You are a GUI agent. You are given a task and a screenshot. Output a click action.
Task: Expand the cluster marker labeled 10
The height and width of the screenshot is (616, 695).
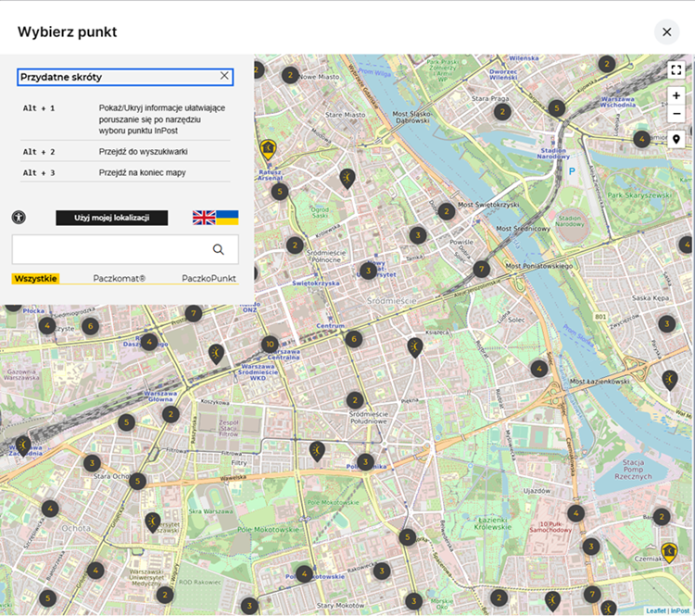pyautogui.click(x=270, y=344)
